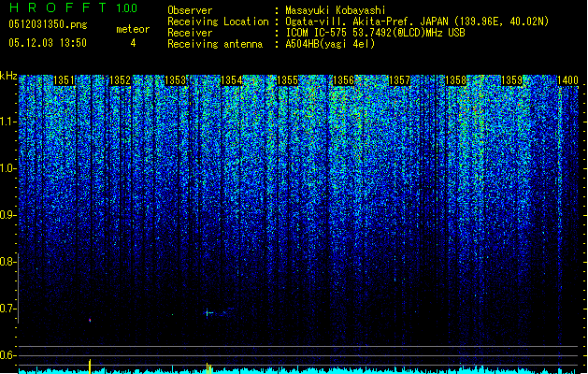Click the 1.1 frequency axis label
This screenshot has width=588, height=374.
[8, 122]
